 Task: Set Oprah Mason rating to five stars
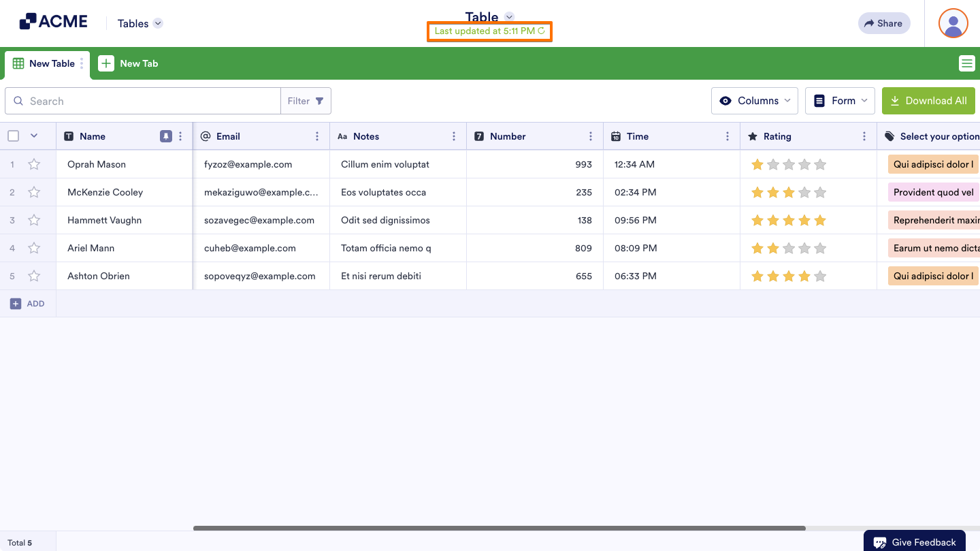820,164
